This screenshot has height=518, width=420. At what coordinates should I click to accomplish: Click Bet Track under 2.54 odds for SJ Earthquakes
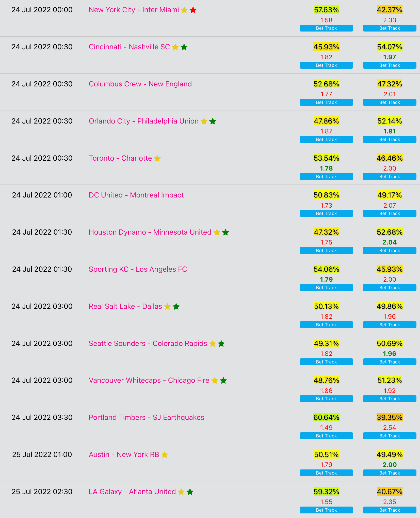pos(390,436)
